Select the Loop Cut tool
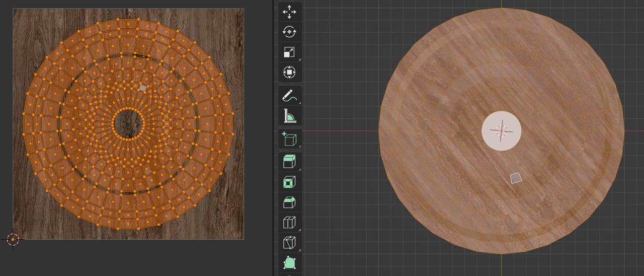This screenshot has height=276, width=644. (290, 222)
